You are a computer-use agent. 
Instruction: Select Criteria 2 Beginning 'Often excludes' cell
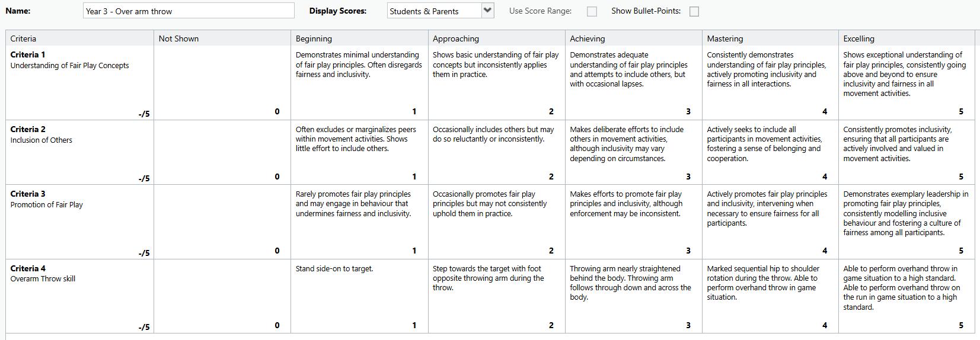point(360,152)
